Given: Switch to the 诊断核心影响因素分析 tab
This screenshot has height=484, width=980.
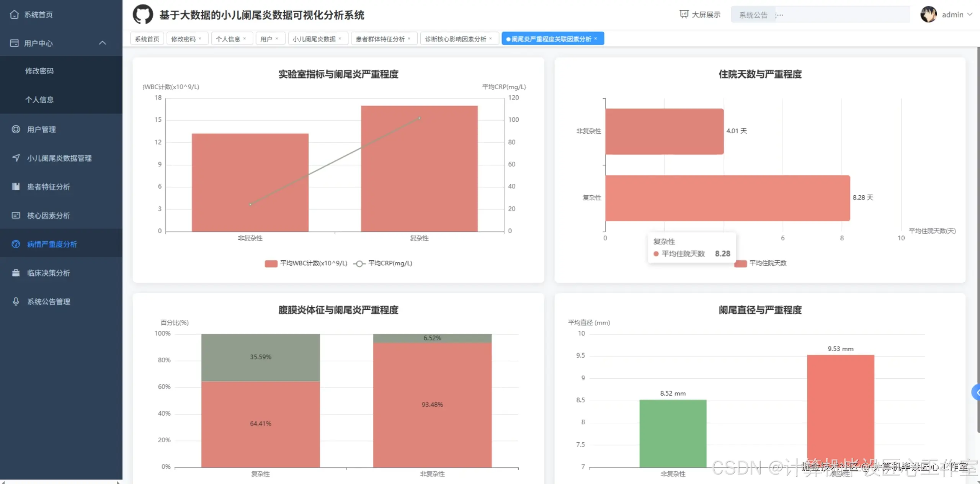Looking at the screenshot, I should tap(455, 39).
